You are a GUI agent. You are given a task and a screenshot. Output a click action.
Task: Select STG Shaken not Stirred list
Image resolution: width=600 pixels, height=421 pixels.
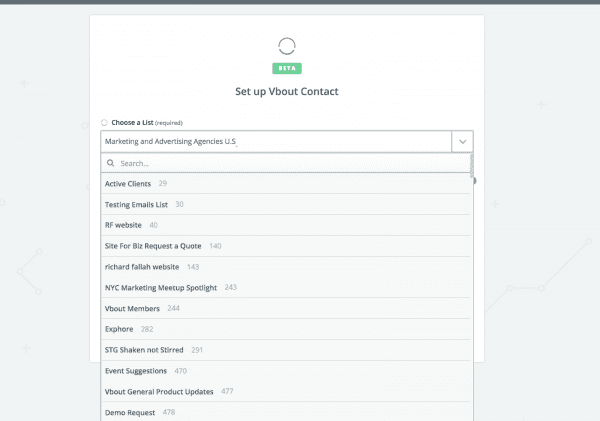point(286,350)
